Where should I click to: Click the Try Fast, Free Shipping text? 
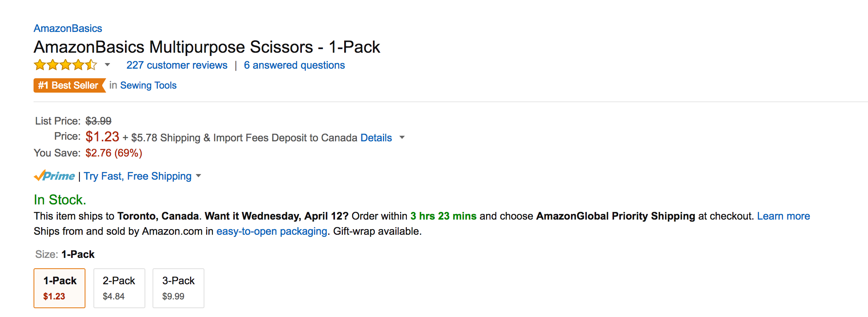coord(138,176)
